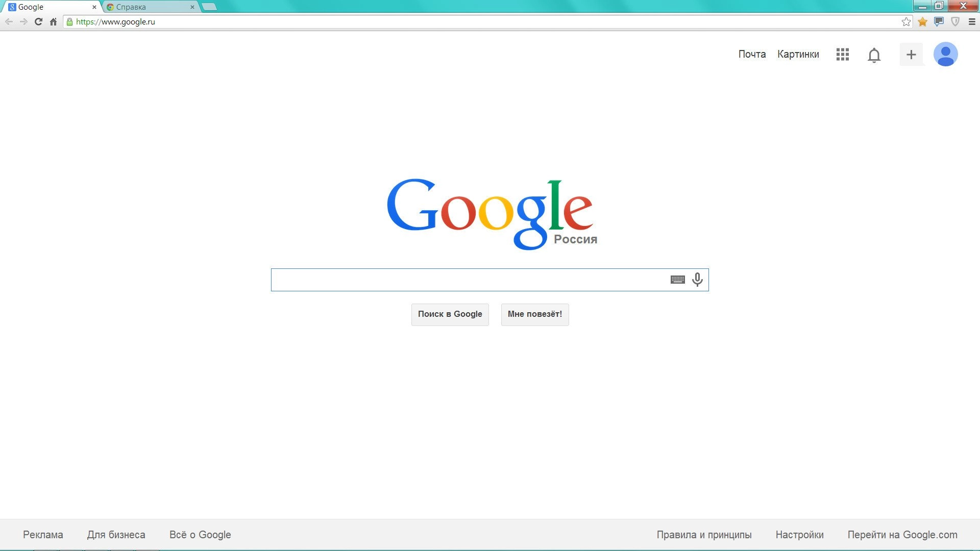The width and height of the screenshot is (980, 551).
Task: Switch to the Google tab
Action: click(51, 7)
